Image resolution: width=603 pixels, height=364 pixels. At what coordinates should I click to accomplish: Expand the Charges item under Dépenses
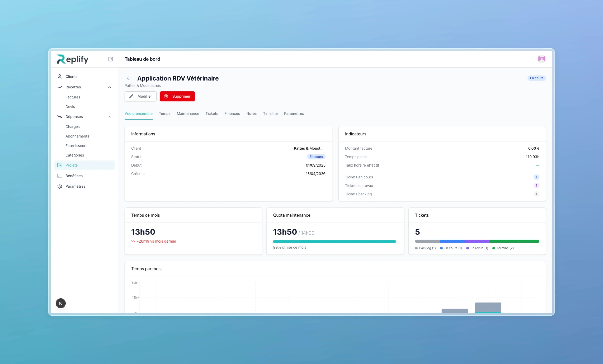click(72, 126)
